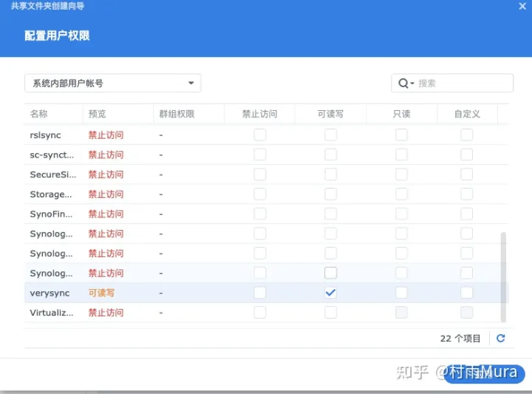Select the rslsync user name
Screen dimensions: 532x394
tap(45, 135)
